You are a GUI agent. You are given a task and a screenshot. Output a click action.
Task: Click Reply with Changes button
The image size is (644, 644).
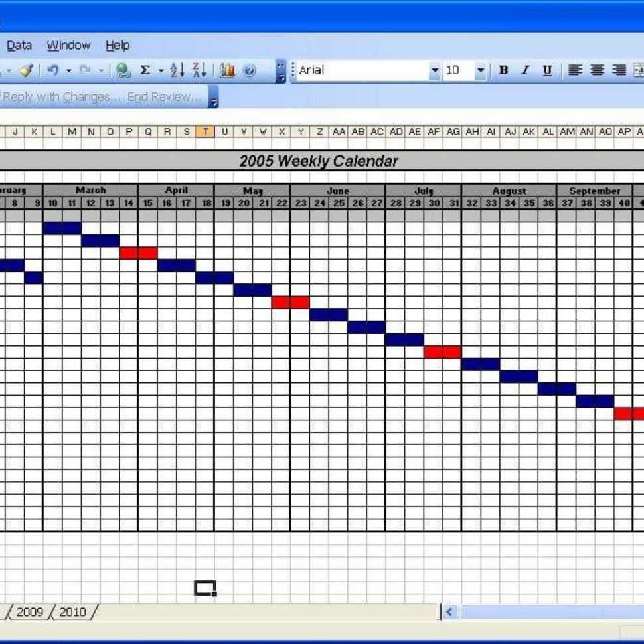[60, 97]
